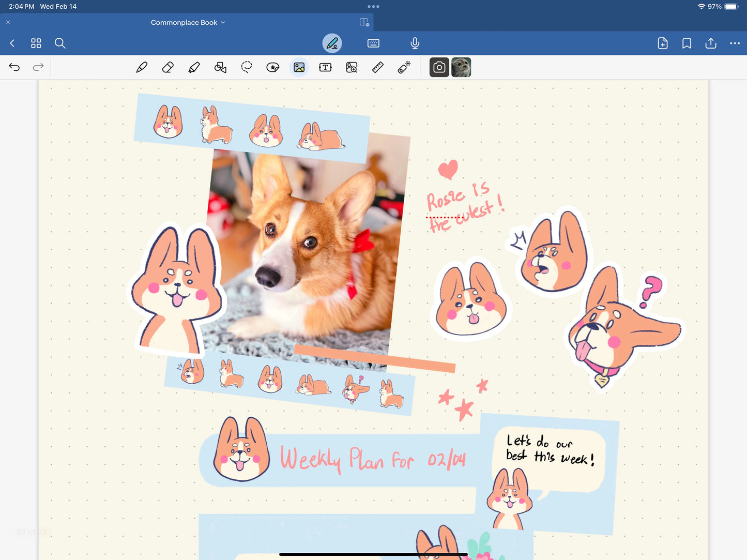
Task: Select the Text box tool
Action: click(x=325, y=67)
